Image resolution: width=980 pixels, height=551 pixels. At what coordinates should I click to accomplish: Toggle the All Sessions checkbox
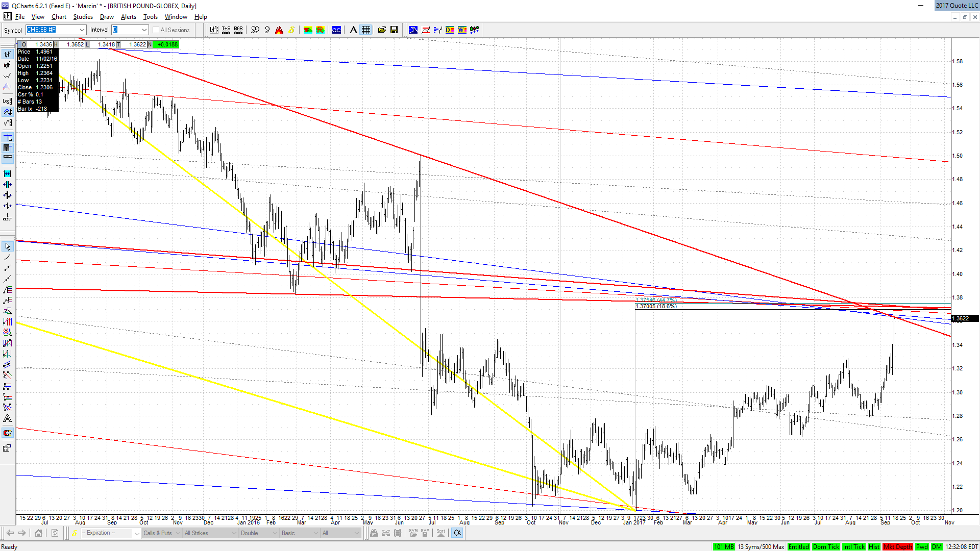156,30
